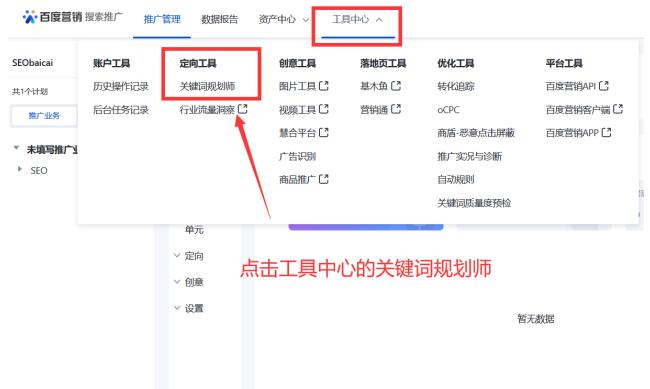Open external link icon beside 百度营销客户端
Screen dimensions: 650x389
coord(618,109)
